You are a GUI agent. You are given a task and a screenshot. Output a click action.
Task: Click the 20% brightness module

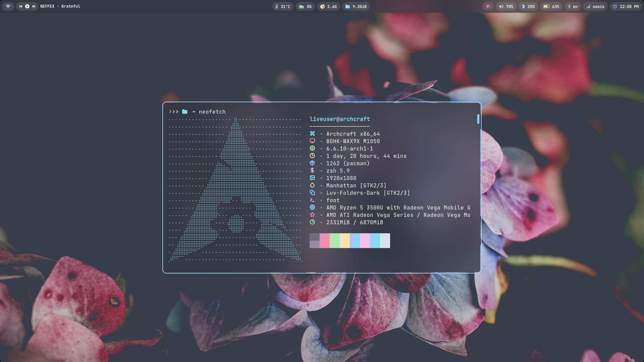click(528, 6)
